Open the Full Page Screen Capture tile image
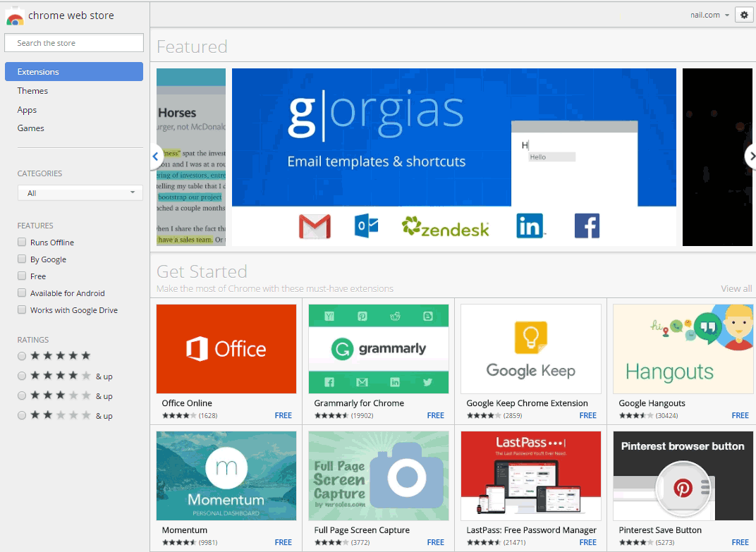756x552 pixels. point(379,475)
